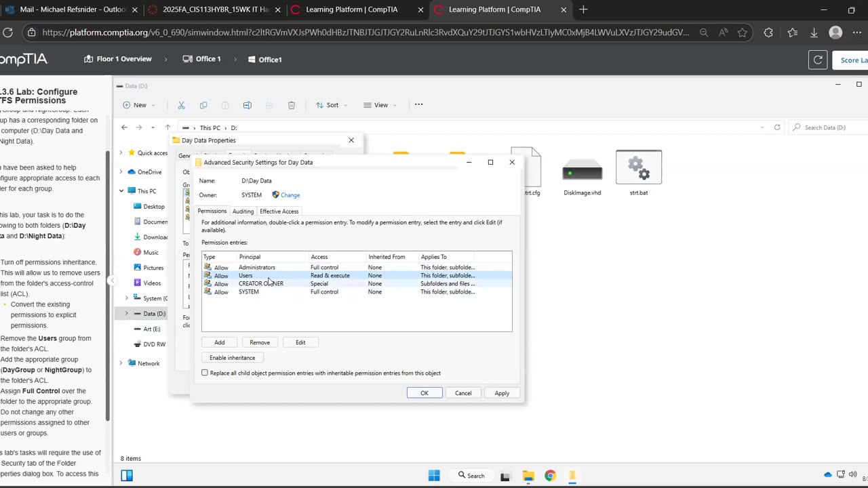
Task: Click the Edit permission entry button
Action: 300,342
